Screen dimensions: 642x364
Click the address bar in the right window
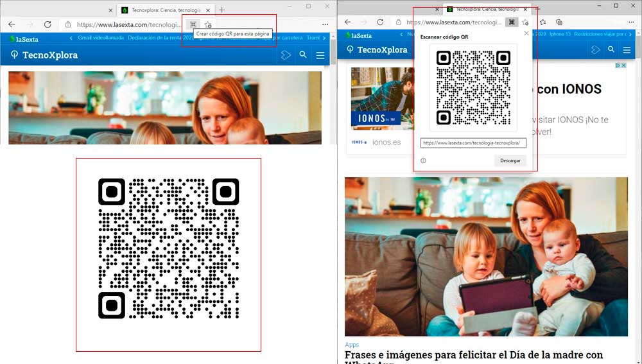click(454, 22)
